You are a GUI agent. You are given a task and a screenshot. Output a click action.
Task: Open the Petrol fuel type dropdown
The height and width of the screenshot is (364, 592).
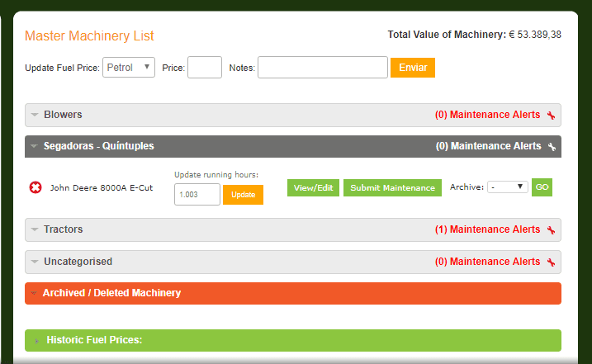coord(129,67)
